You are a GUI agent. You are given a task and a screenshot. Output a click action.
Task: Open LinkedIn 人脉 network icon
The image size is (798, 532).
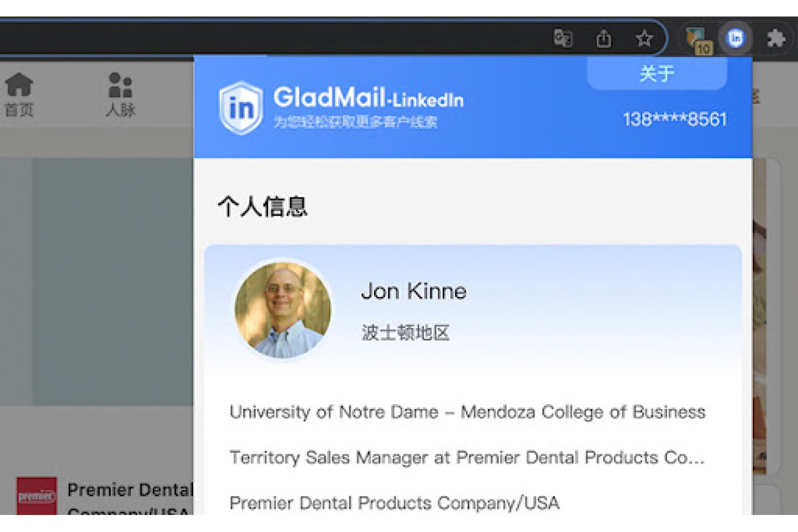tap(121, 95)
